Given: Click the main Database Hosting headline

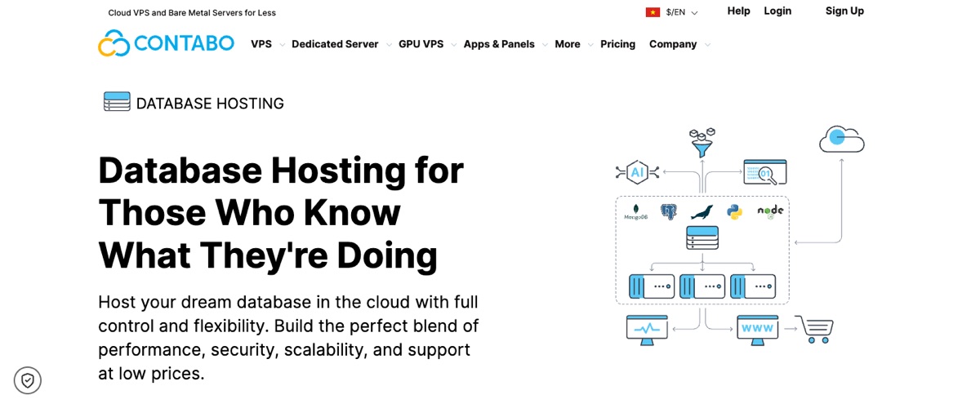Looking at the screenshot, I should pyautogui.click(x=281, y=212).
